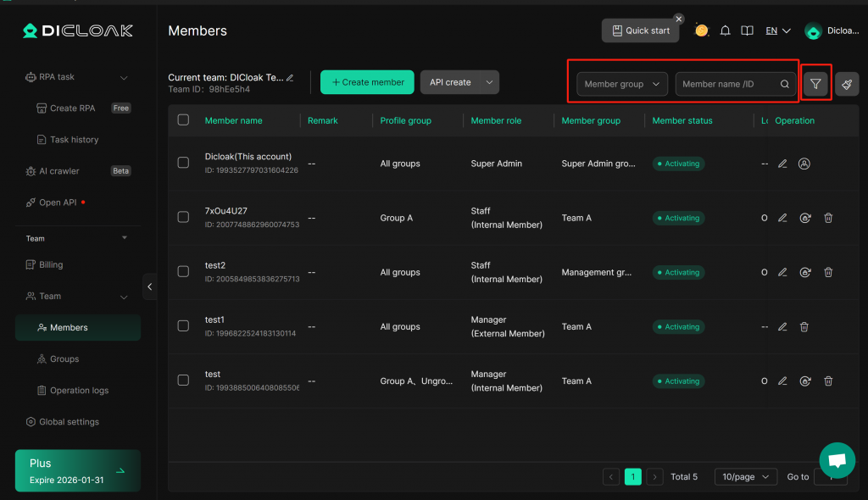
Task: Open Groups in the sidebar
Action: (64, 359)
